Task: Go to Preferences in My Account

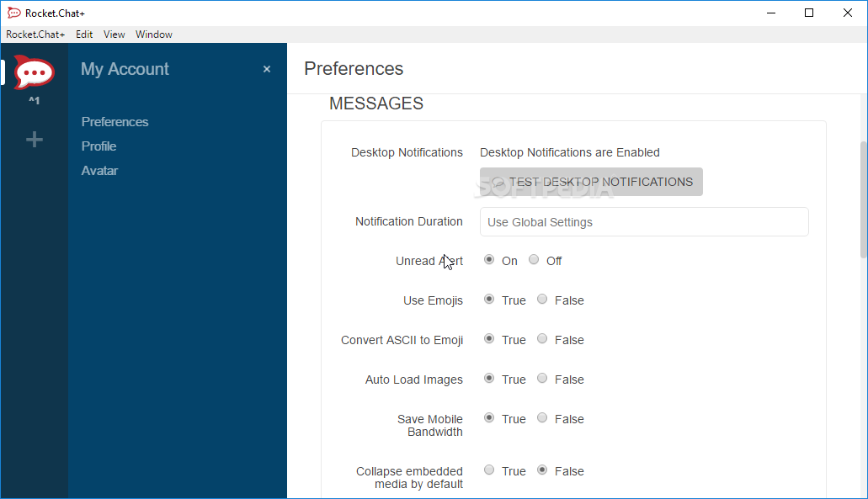Action: [114, 122]
